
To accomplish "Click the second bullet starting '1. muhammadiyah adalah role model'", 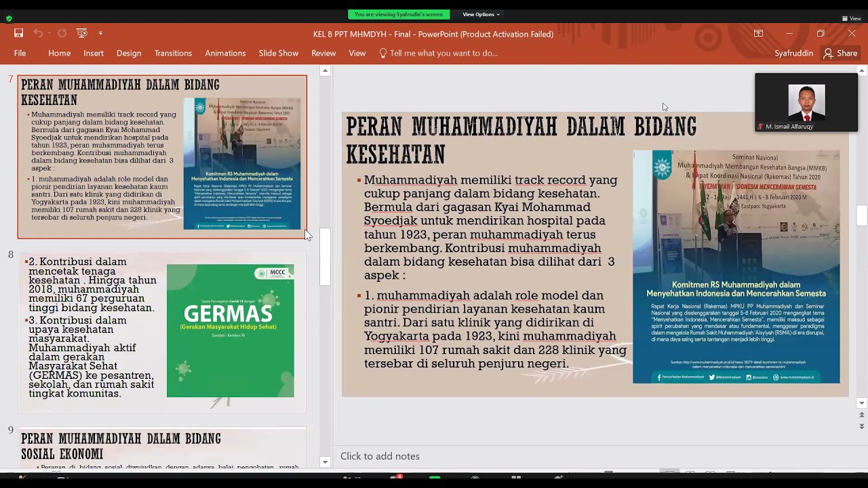I will 494,329.
